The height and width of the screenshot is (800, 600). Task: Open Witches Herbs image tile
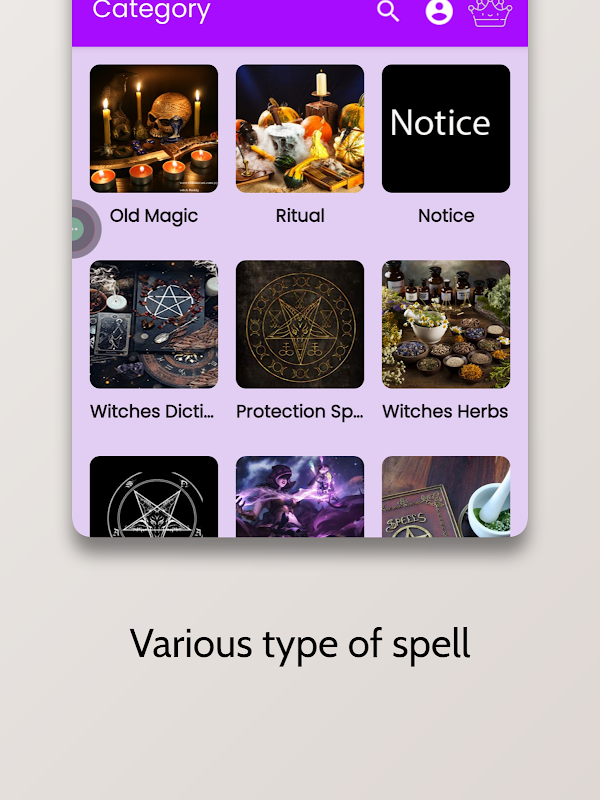pyautogui.click(x=446, y=324)
